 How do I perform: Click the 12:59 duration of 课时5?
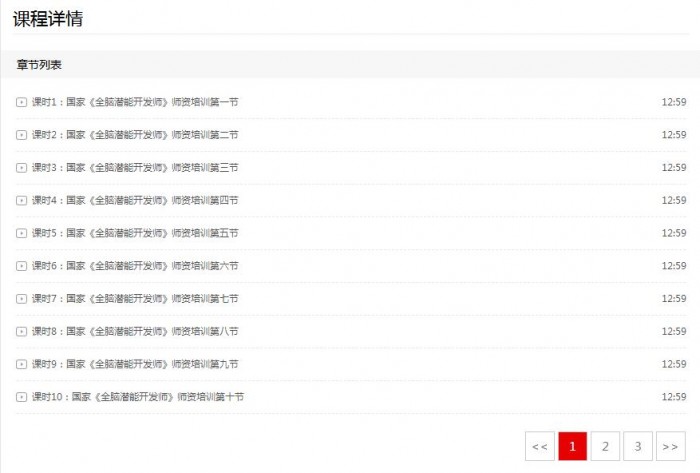point(674,233)
